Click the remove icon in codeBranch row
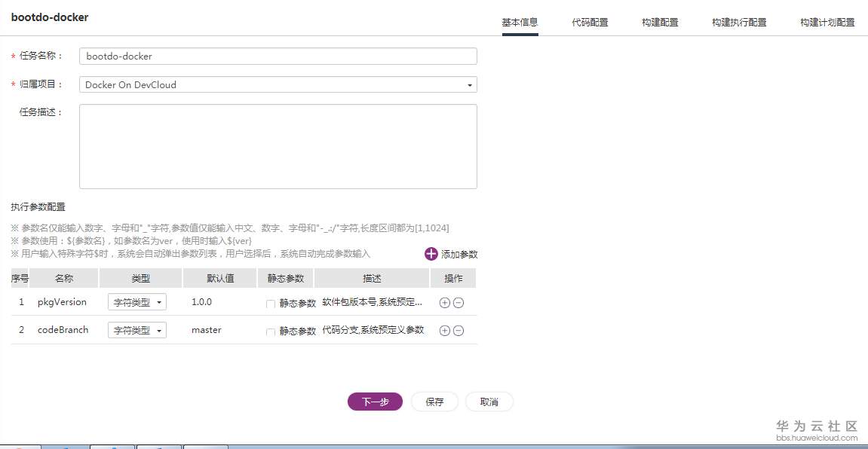Screen dimensions: 868x449 (459, 330)
